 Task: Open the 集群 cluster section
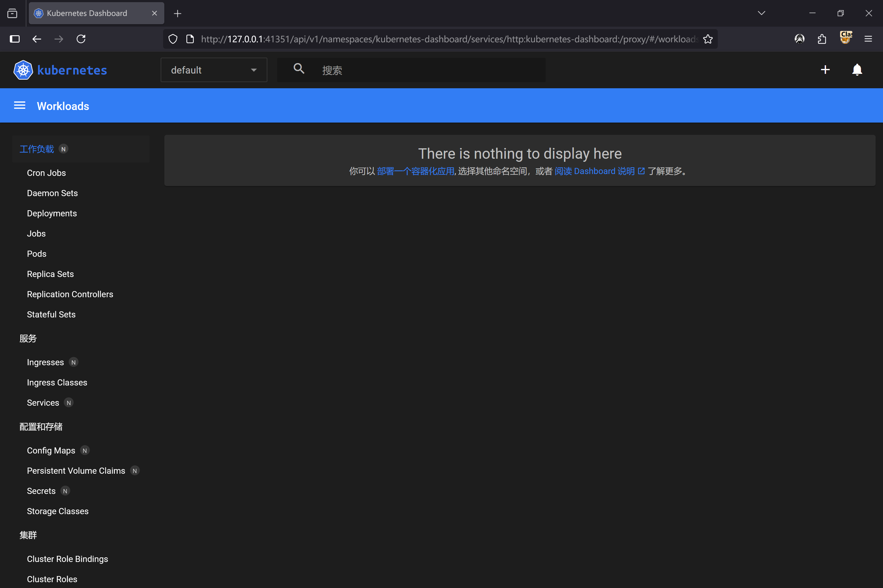point(28,535)
